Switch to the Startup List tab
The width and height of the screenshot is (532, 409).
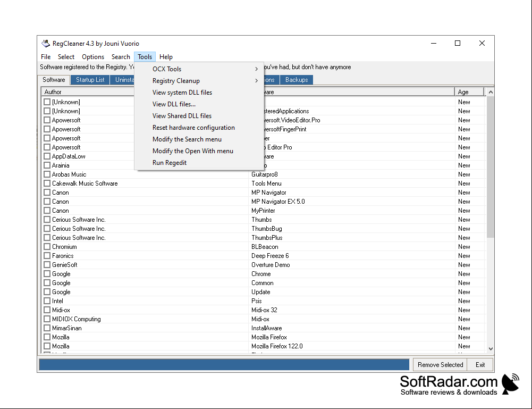coord(90,80)
